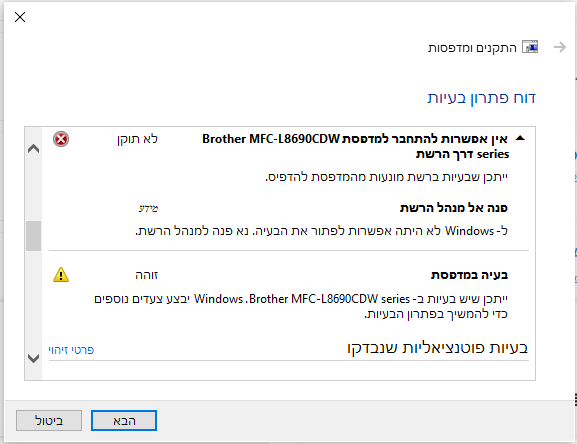Click the 'מידע' info label

(x=148, y=209)
